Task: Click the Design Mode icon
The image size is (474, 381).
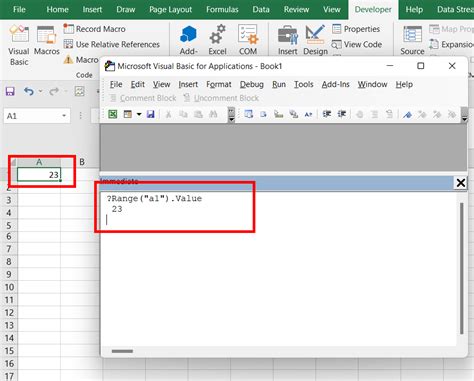Action: [315, 34]
